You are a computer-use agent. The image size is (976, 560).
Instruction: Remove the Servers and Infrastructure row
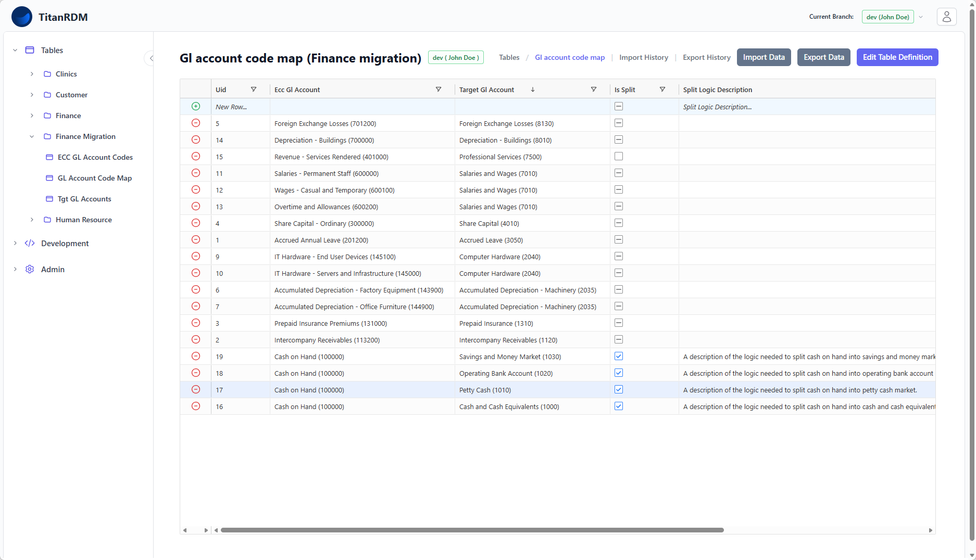(x=196, y=273)
